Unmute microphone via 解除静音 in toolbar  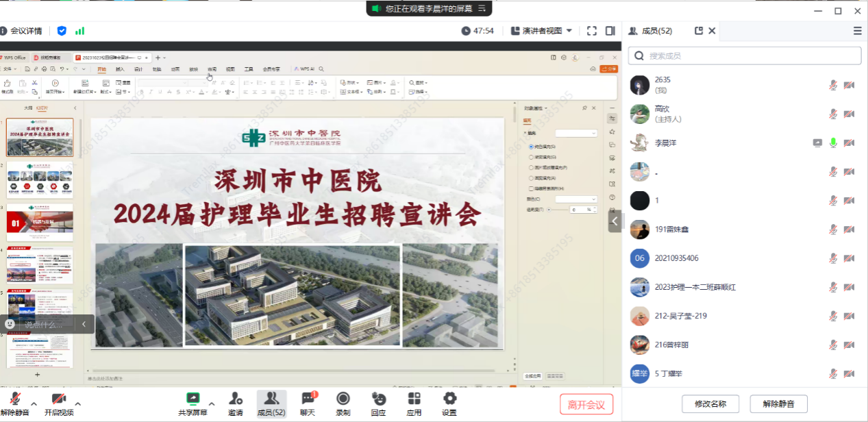click(x=15, y=404)
